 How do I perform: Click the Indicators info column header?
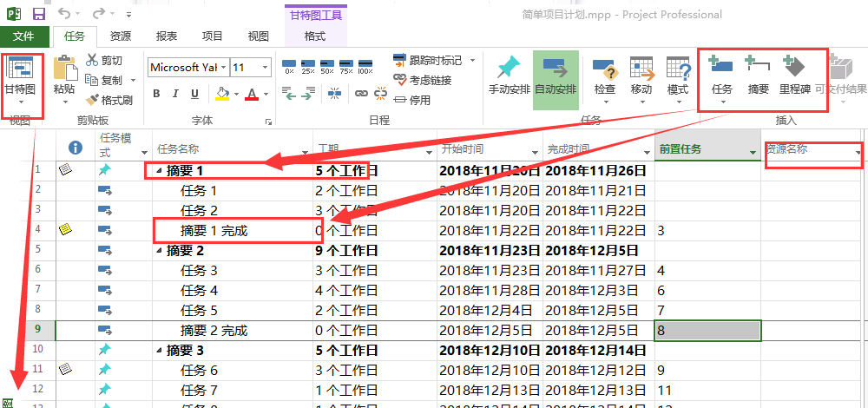(75, 148)
